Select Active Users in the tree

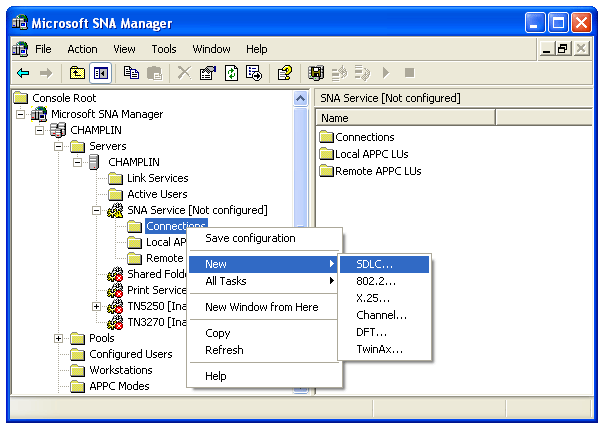[157, 194]
